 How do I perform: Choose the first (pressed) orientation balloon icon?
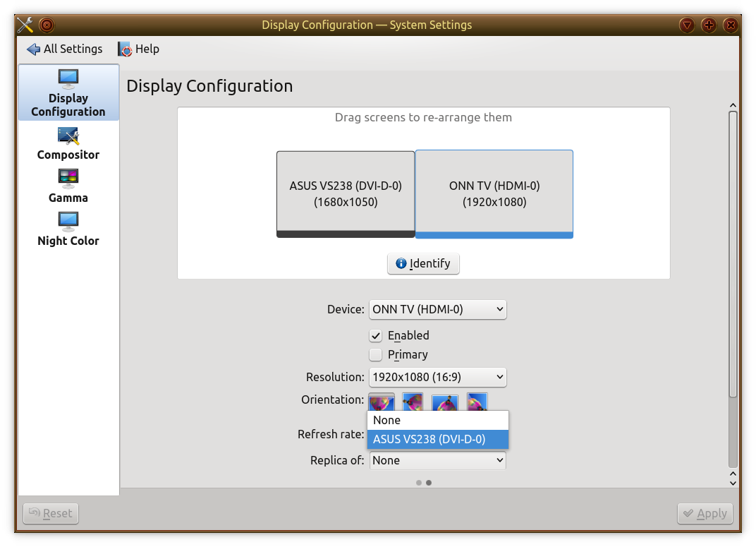tap(382, 402)
